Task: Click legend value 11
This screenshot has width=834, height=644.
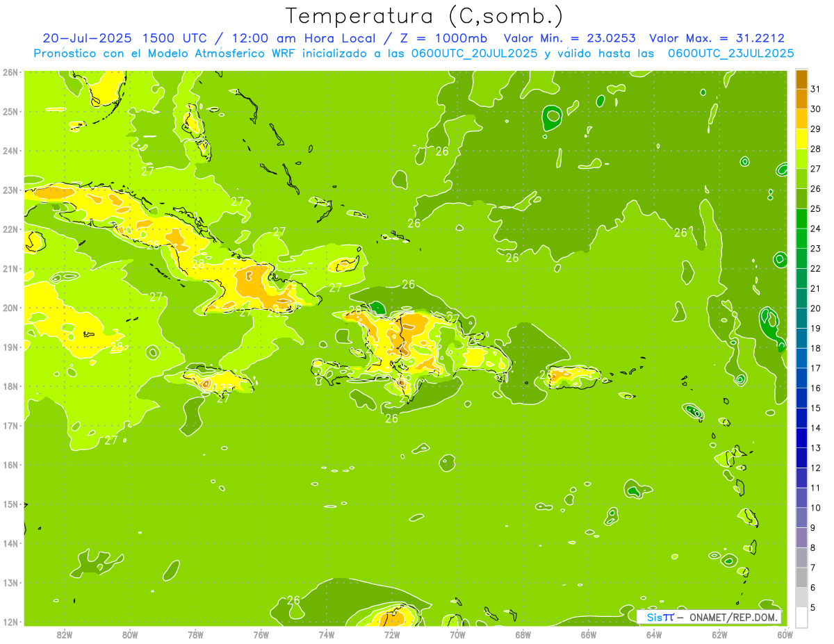Action: click(815, 488)
